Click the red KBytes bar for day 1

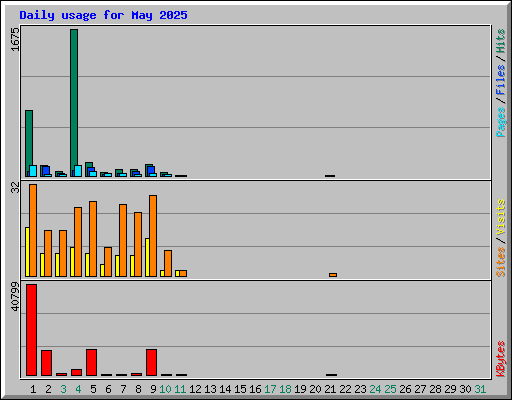pyautogui.click(x=32, y=330)
